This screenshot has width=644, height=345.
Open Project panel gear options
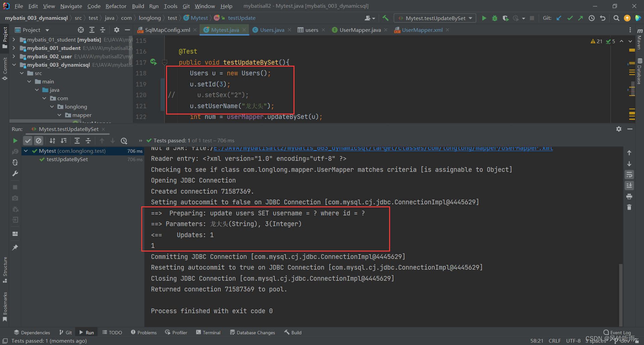tap(116, 30)
